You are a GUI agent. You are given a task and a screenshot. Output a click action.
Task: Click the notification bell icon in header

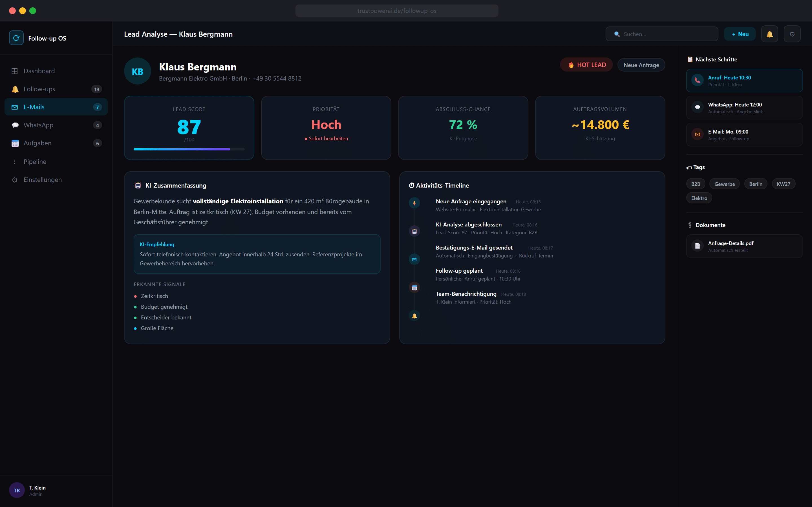[x=769, y=34]
